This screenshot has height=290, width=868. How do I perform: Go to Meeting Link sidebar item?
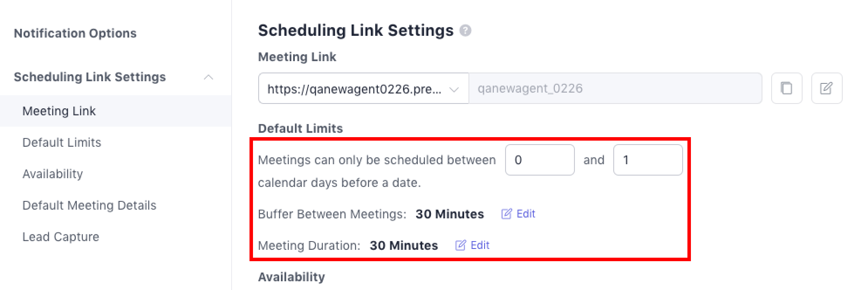pyautogui.click(x=59, y=111)
